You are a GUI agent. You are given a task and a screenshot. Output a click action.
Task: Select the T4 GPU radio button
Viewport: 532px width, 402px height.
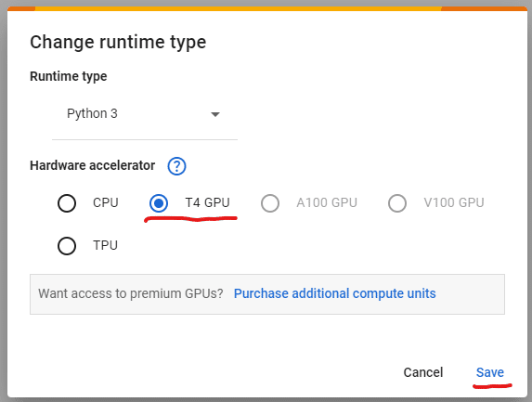pos(159,203)
